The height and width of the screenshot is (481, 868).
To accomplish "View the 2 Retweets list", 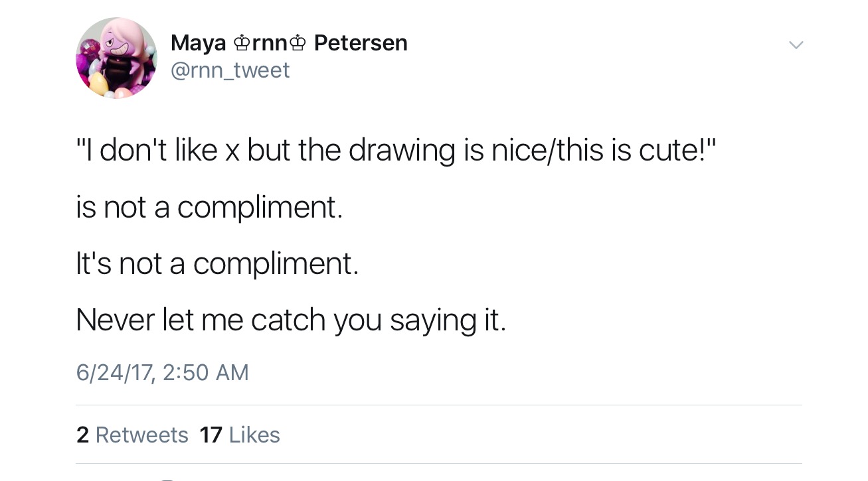I will pyautogui.click(x=132, y=435).
